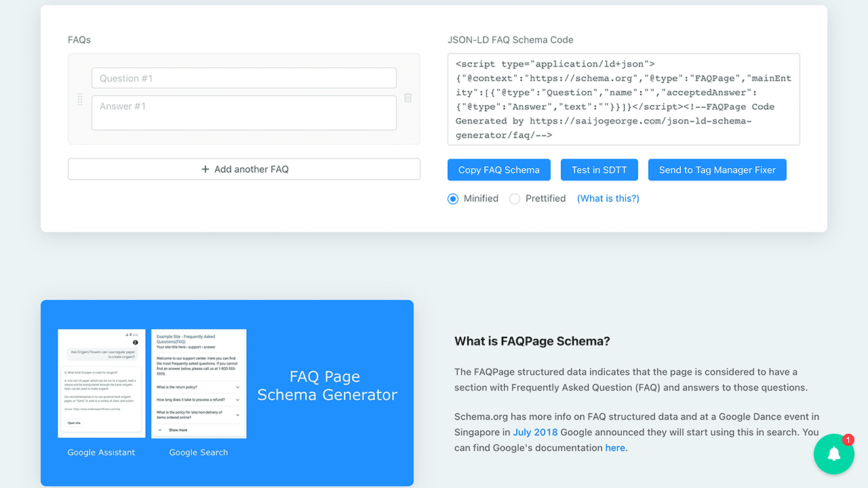
Task: Send the schema to Tag Manager Fixer
Action: click(x=717, y=169)
